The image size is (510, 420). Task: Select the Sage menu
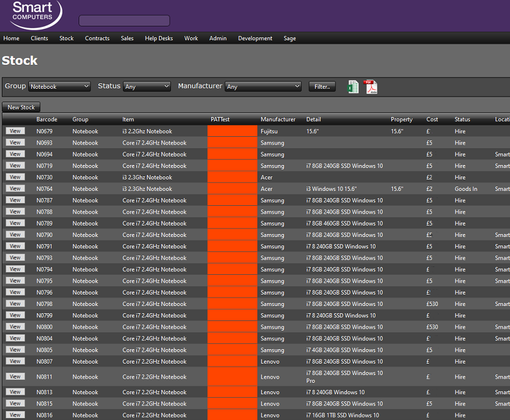290,38
